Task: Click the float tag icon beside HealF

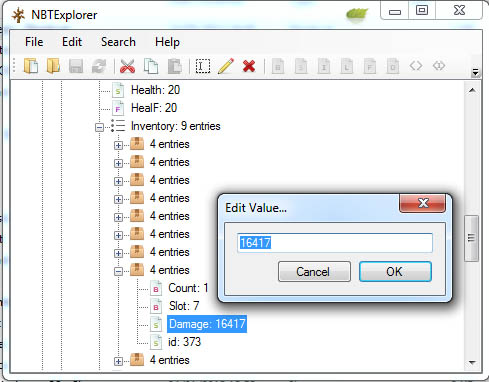Action: (118, 108)
